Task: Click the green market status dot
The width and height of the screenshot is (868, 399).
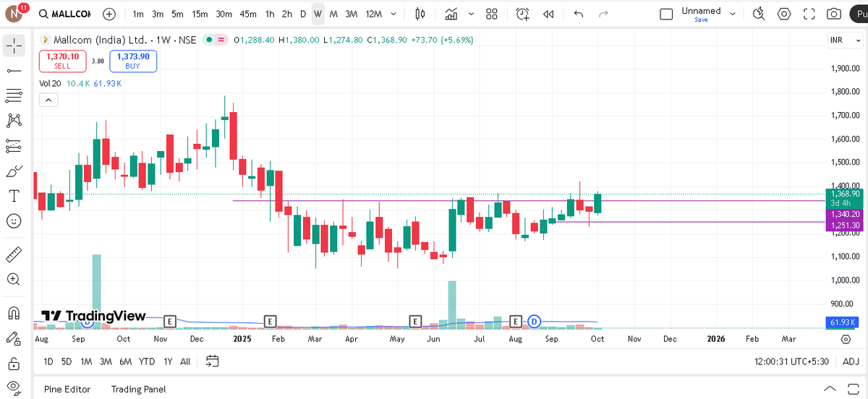Action: [209, 40]
